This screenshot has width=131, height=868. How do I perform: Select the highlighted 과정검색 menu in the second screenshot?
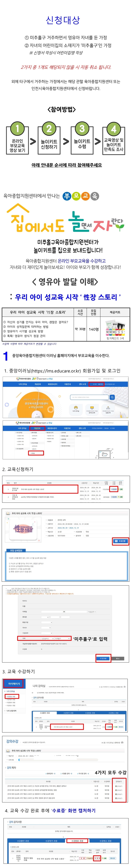point(37,428)
